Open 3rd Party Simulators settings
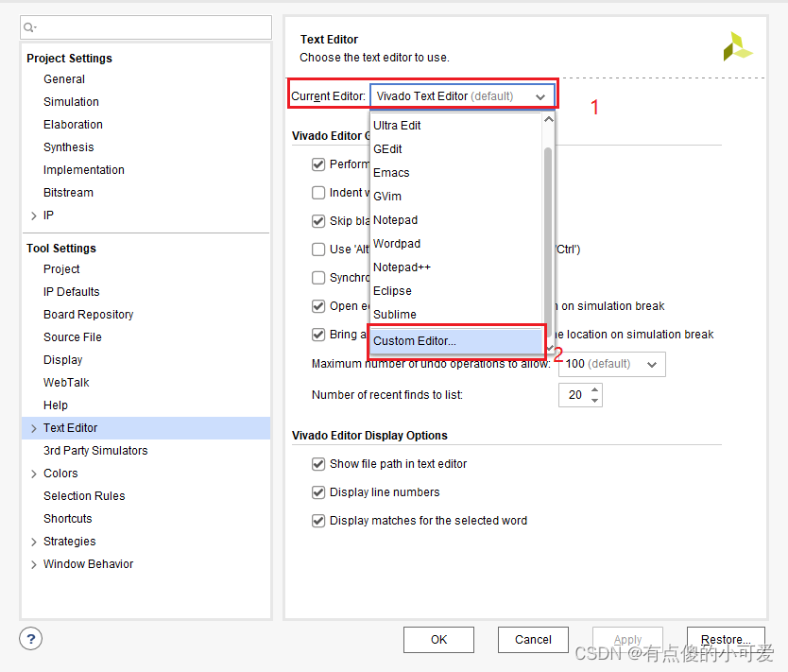 (95, 451)
